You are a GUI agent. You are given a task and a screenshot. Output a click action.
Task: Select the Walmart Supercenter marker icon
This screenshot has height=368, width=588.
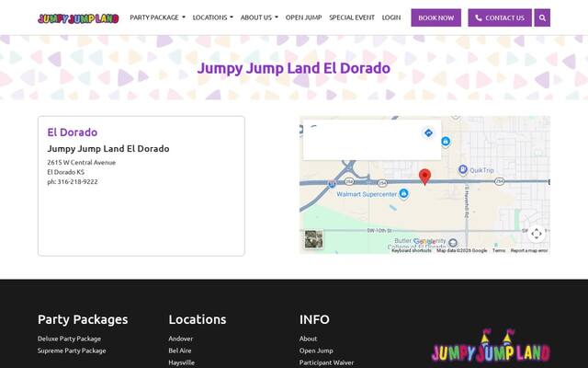[x=403, y=193]
